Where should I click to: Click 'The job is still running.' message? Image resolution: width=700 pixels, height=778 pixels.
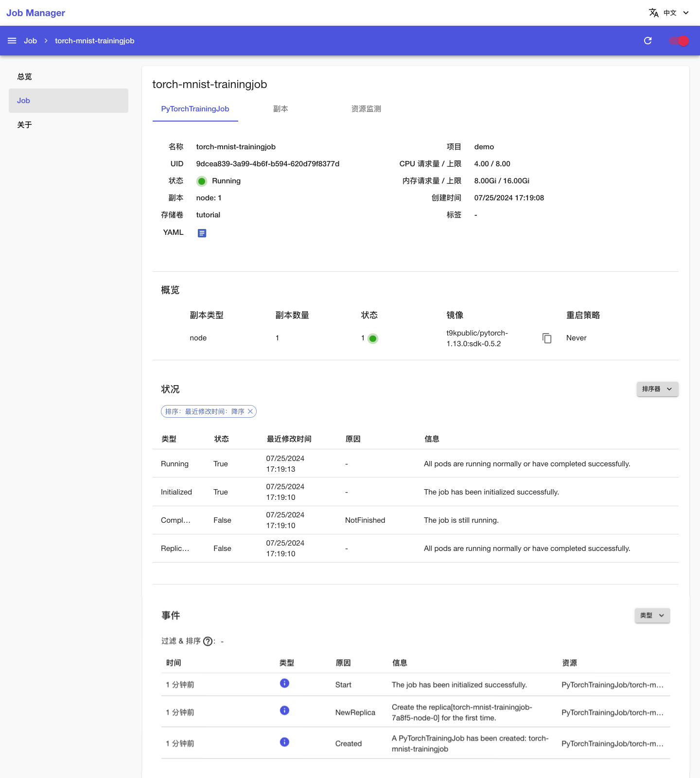tap(461, 520)
